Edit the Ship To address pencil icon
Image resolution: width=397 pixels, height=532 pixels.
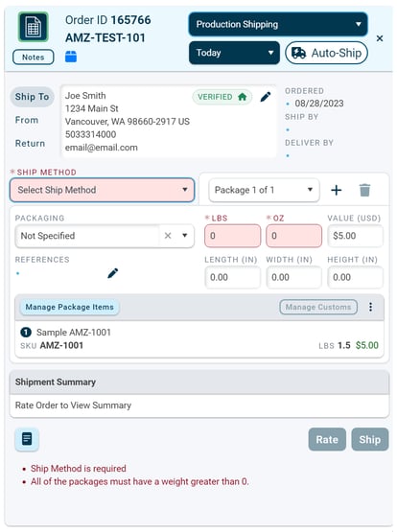point(266,97)
